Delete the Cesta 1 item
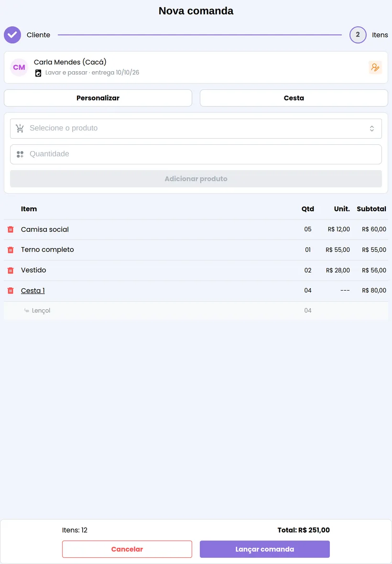The image size is (392, 564). click(11, 291)
